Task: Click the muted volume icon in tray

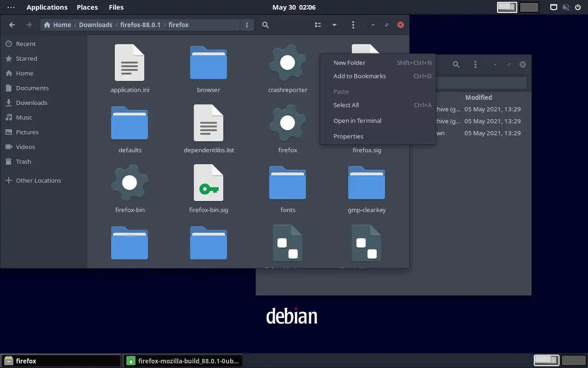Action: coord(566,7)
